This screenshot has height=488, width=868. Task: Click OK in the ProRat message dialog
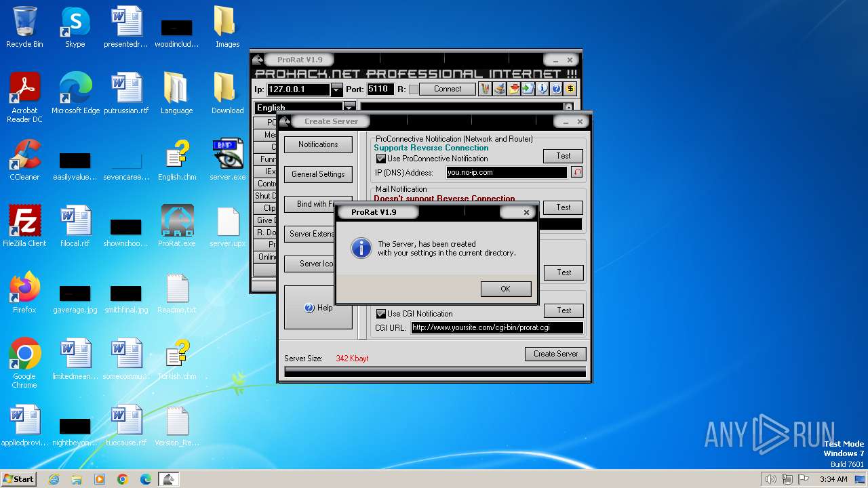505,289
